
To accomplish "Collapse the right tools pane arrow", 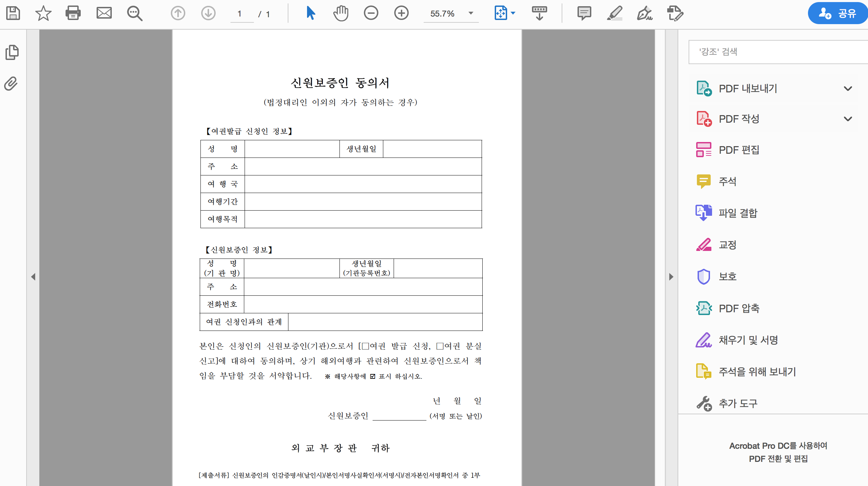I will (x=671, y=277).
